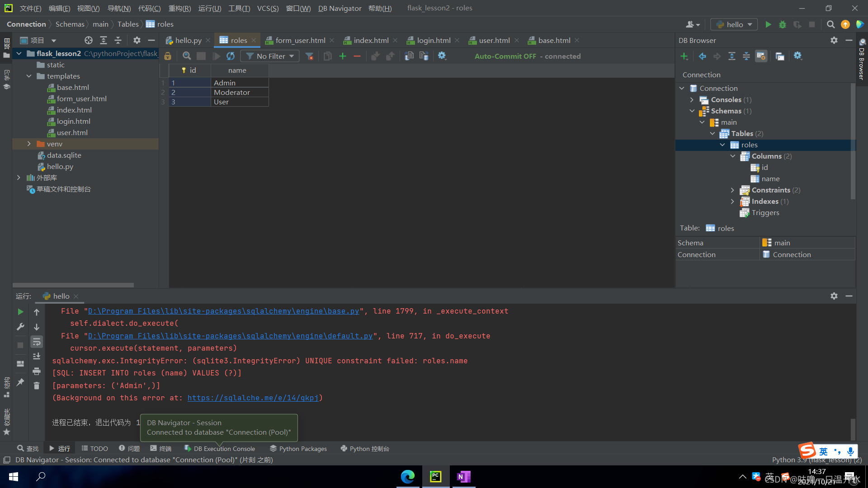The image size is (868, 488).
Task: Add a new row with green plus
Action: point(343,56)
